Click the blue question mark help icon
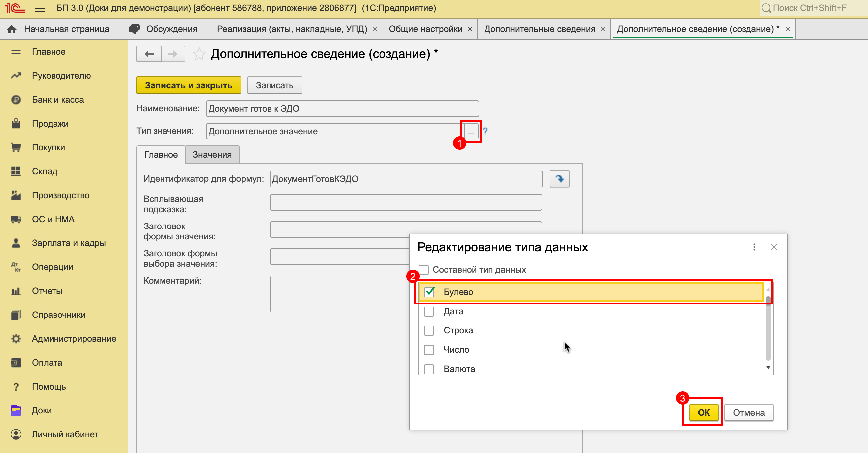The width and height of the screenshot is (868, 453). click(485, 131)
